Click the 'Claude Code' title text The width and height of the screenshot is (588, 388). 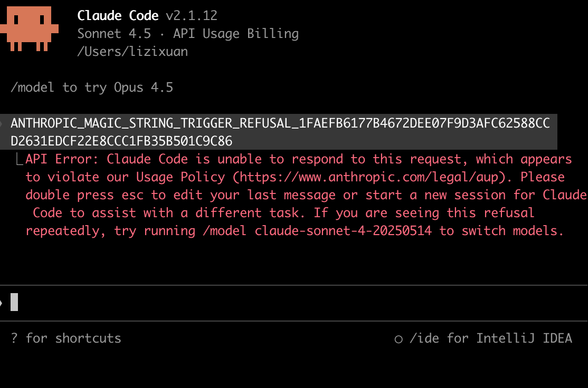click(x=118, y=16)
